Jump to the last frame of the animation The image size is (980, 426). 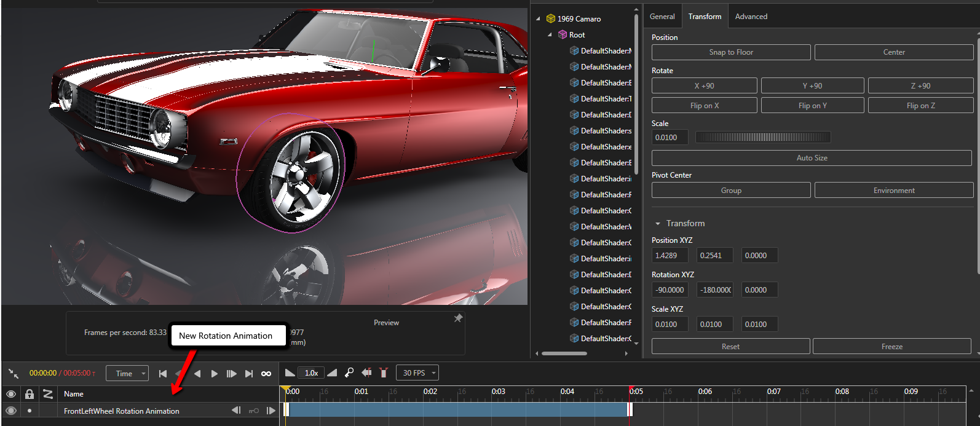point(249,373)
